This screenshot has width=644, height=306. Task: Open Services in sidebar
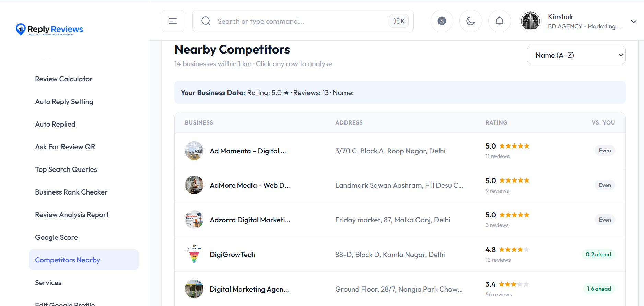(48, 283)
